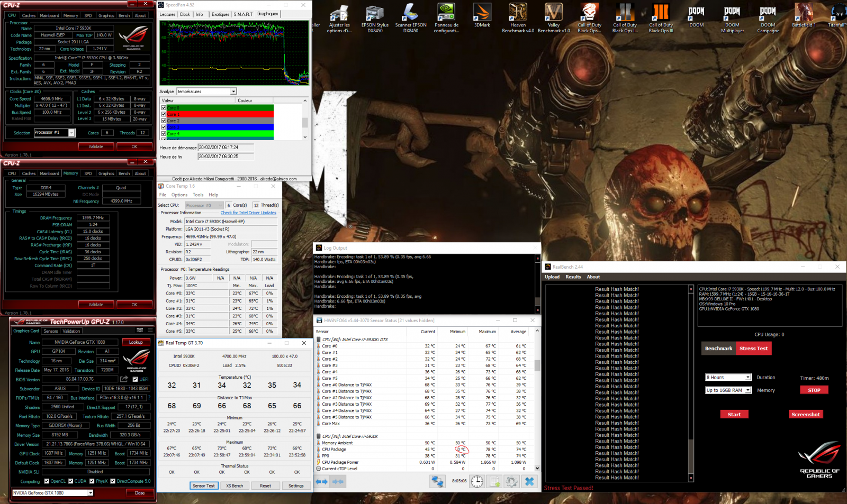The image size is (847, 504).
Task: Switch to GPU-Z Sensors tab
Action: 51,331
